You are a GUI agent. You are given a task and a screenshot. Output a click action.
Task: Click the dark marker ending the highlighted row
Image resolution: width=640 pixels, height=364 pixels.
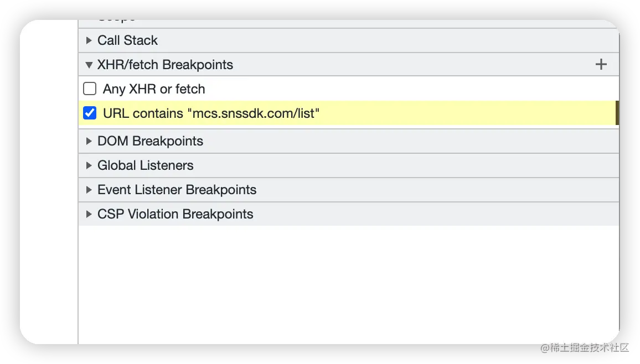[x=617, y=113]
